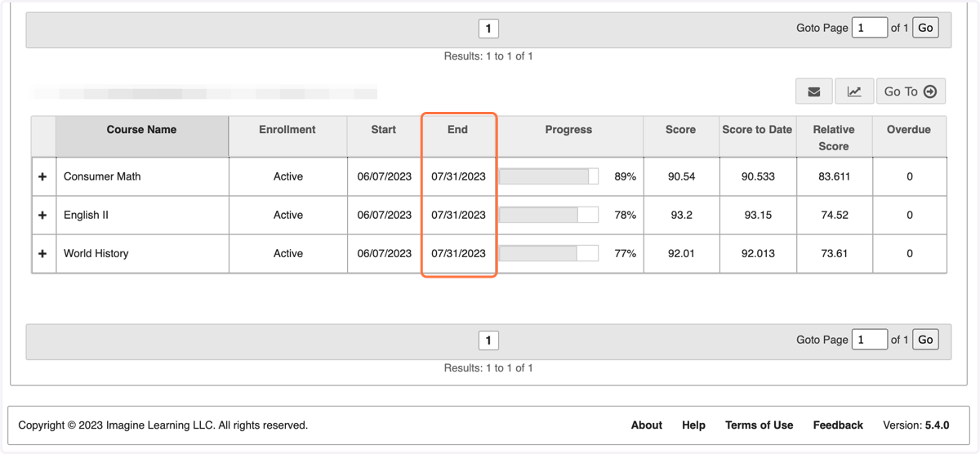Click World History score 92.01

(x=681, y=253)
